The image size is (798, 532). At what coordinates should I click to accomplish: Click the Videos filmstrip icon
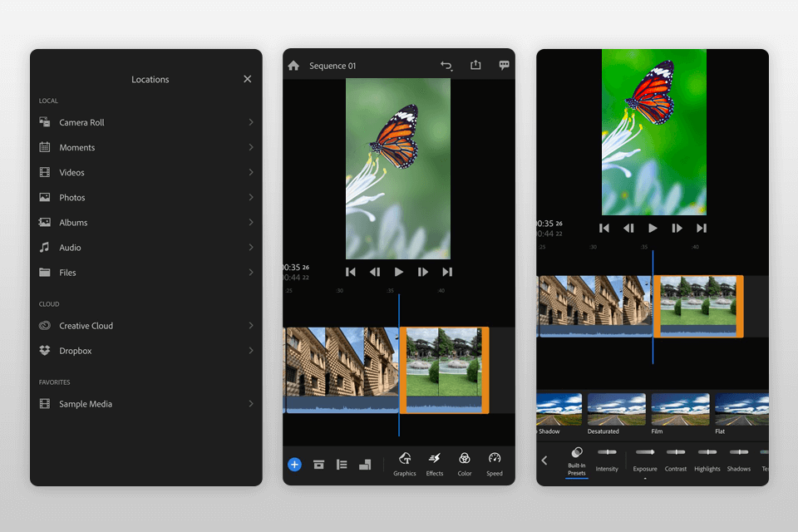(x=45, y=172)
